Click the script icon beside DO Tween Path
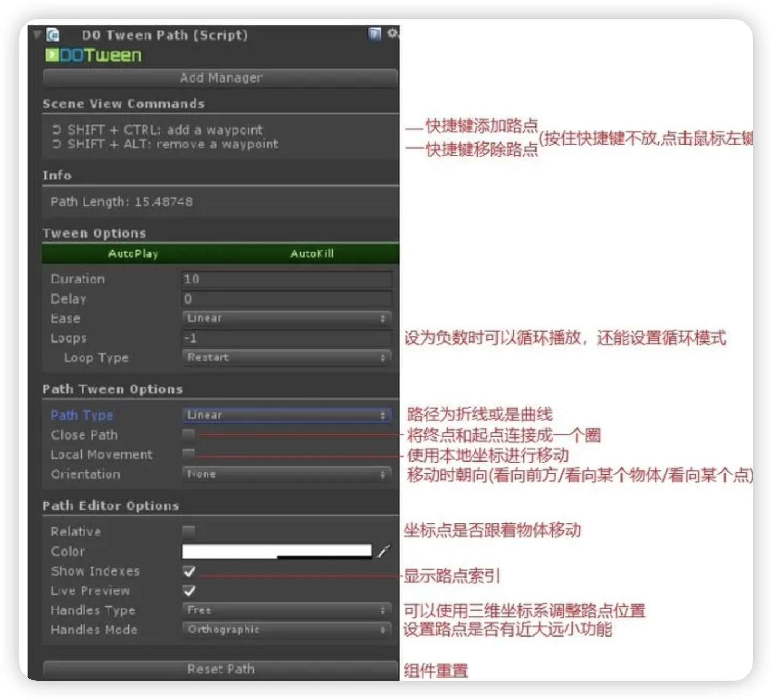This screenshot has height=700, width=772. [x=52, y=35]
